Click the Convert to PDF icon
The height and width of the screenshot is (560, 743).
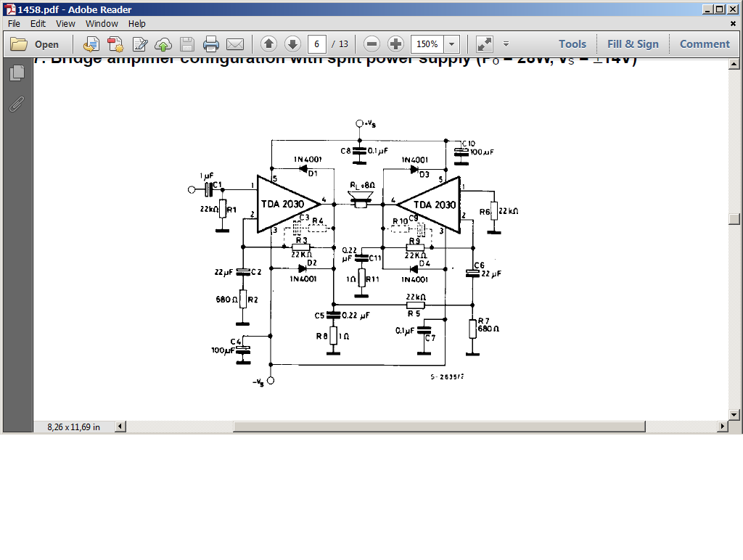point(115,44)
